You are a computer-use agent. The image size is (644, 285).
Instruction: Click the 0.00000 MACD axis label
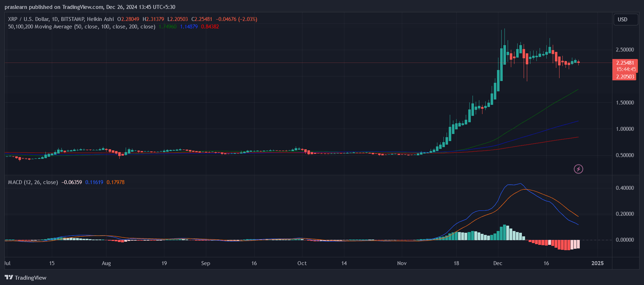click(625, 240)
